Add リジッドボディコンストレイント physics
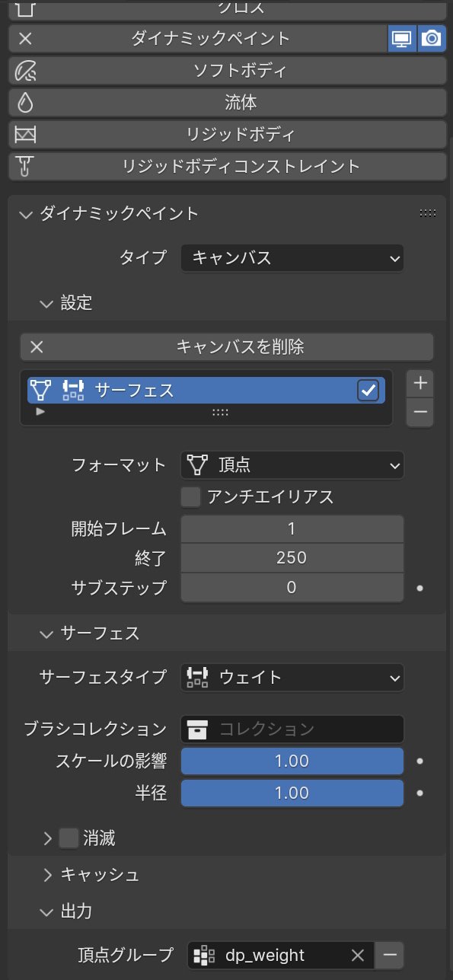 [x=227, y=165]
